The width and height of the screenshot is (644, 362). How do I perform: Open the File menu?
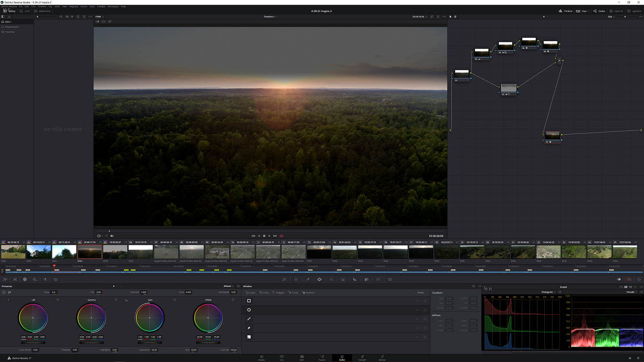click(21, 6)
